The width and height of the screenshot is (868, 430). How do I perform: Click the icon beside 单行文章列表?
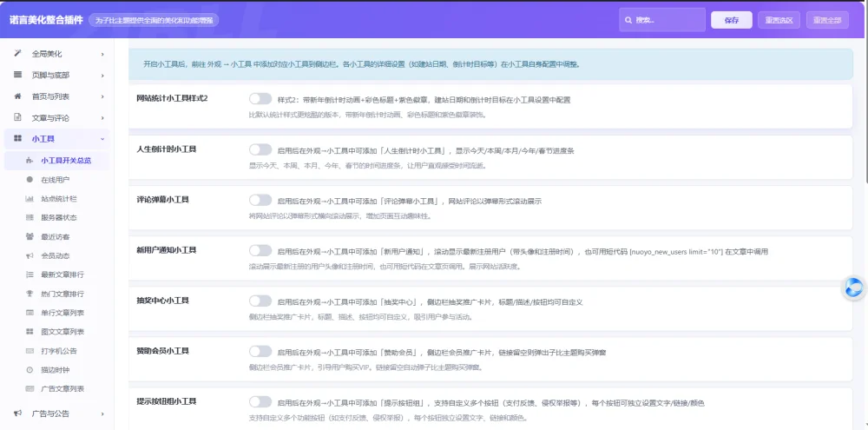click(x=30, y=313)
